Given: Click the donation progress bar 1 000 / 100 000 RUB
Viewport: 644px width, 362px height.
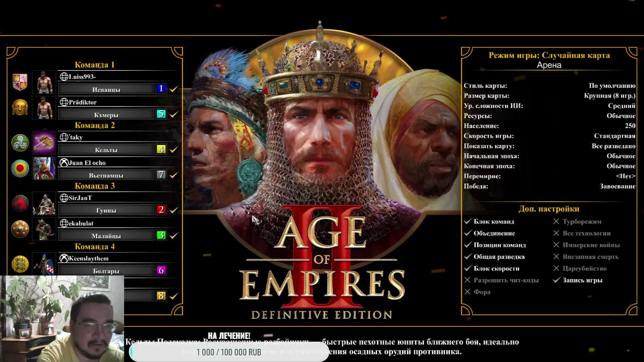Looking at the screenshot, I should click(x=229, y=352).
